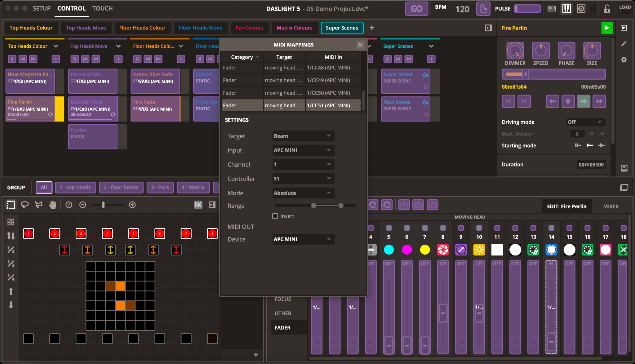Viewport: 635px width, 364px height.
Task: Select the 2 - floor heads group
Action: 121,187
